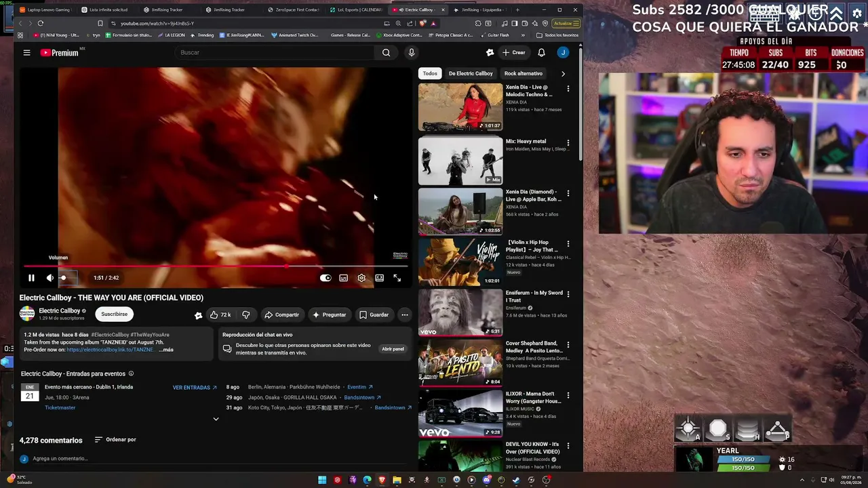Open the Todos los favoritos folder
The image size is (868, 488).
(x=557, y=35)
